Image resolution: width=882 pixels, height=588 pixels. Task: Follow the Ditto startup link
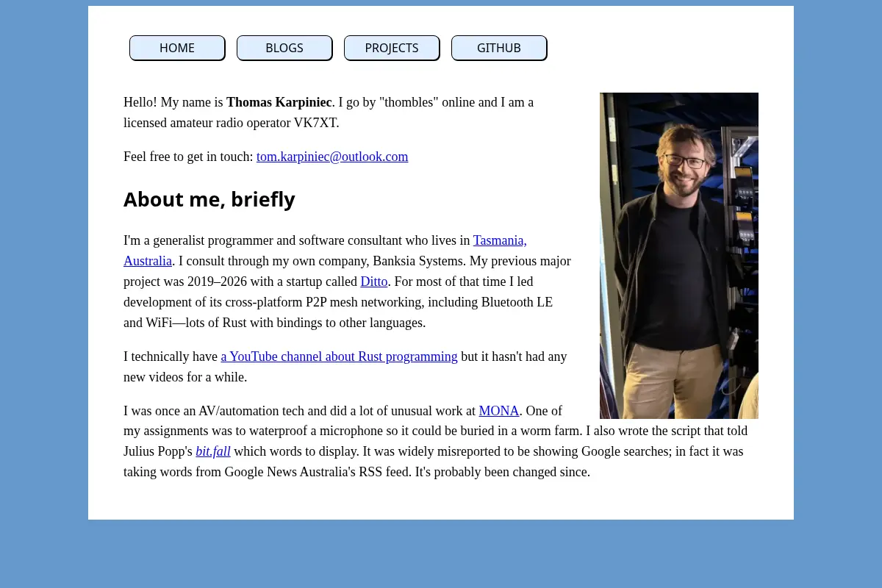pyautogui.click(x=374, y=282)
